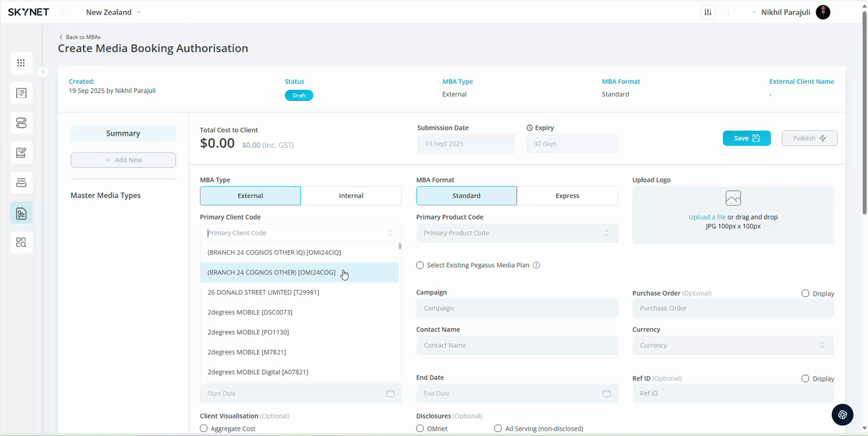Image resolution: width=868 pixels, height=436 pixels.
Task: Click the calendar icon in End Date field
Action: (606, 393)
